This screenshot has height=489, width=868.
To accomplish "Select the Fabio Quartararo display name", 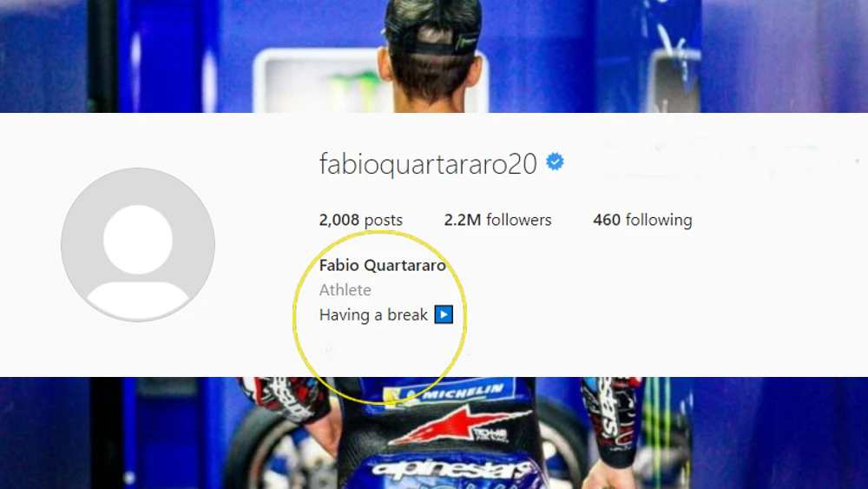I will coord(383,265).
